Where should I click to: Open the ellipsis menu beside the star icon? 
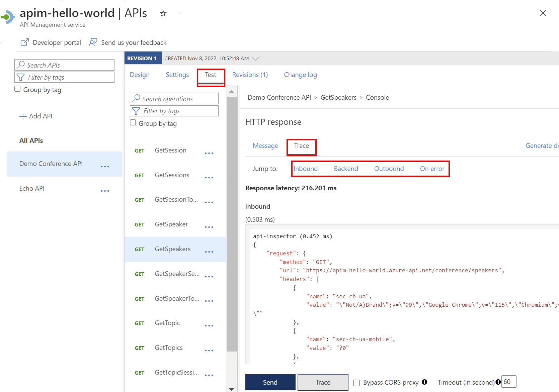pos(179,13)
